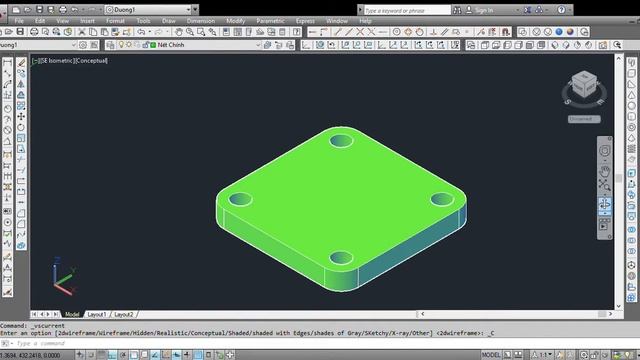The height and width of the screenshot is (360, 640).
Task: Click Zoom Extents on navigation bar
Action: point(604,185)
